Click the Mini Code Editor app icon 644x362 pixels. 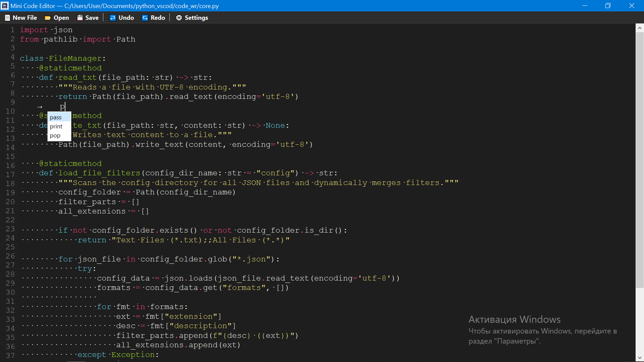[5, 6]
